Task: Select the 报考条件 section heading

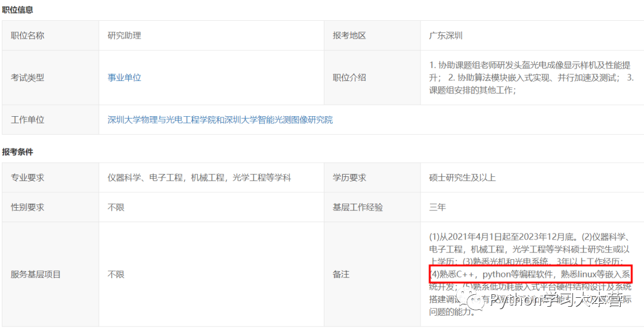Action: [17, 152]
